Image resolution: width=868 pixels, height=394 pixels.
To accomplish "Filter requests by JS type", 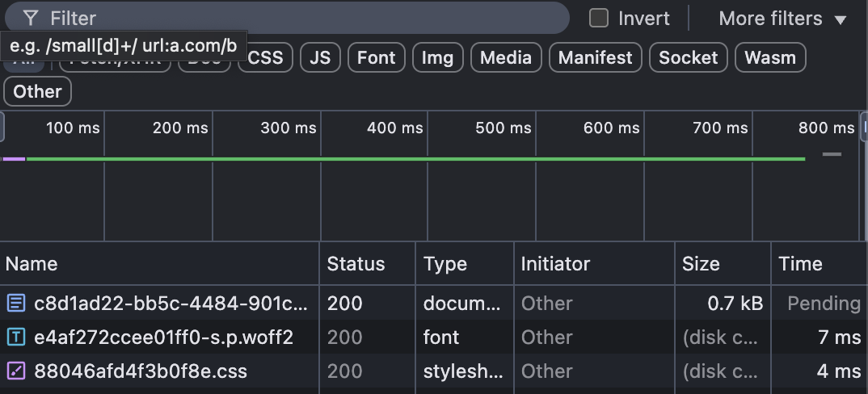I will click(320, 57).
